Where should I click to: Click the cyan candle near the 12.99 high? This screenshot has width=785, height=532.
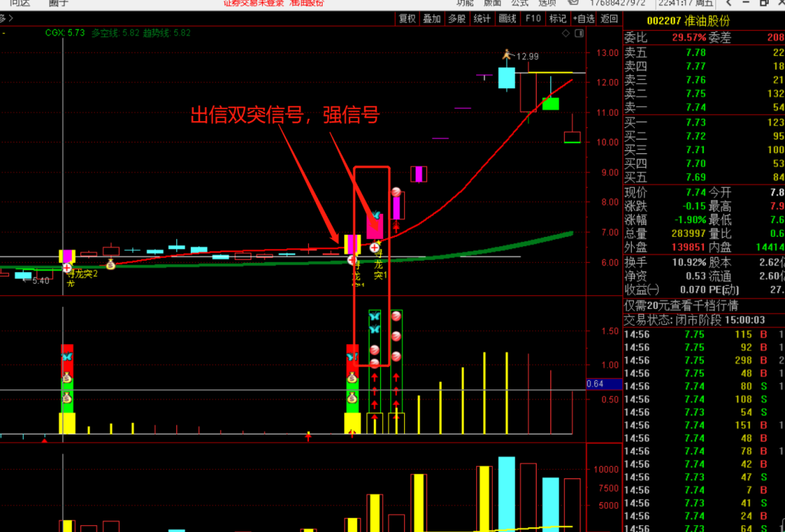pos(506,78)
